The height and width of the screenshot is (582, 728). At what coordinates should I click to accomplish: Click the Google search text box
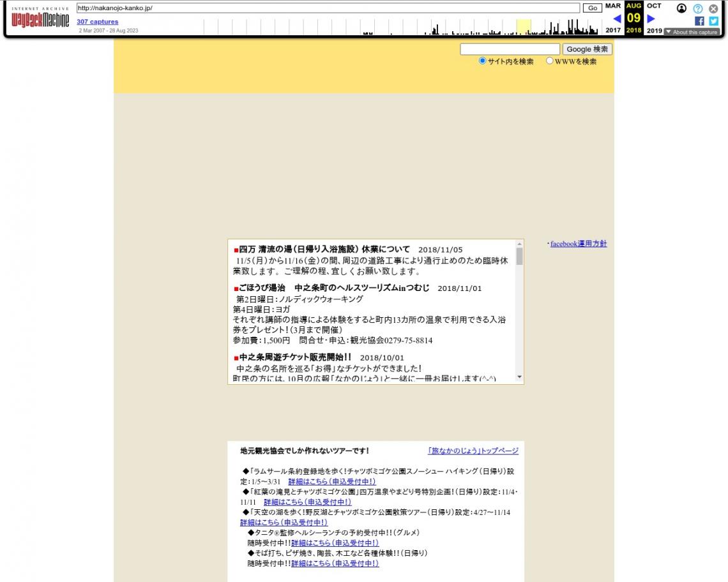510,49
